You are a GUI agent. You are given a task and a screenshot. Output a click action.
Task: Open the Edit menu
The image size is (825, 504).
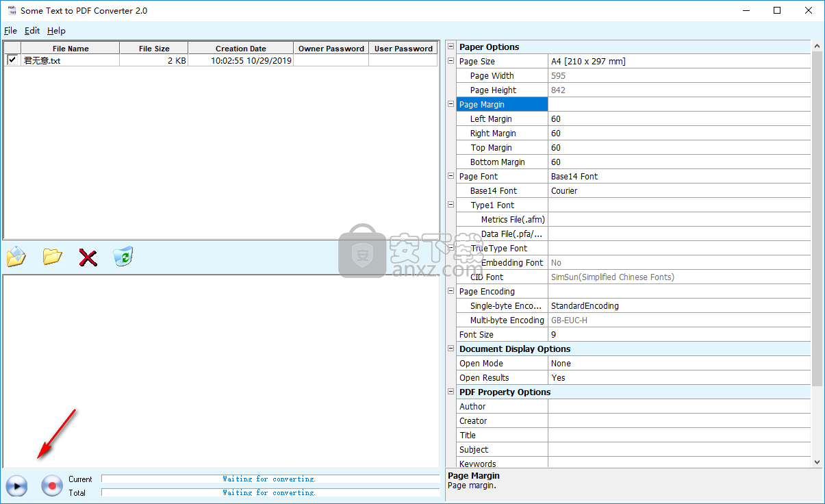(32, 31)
